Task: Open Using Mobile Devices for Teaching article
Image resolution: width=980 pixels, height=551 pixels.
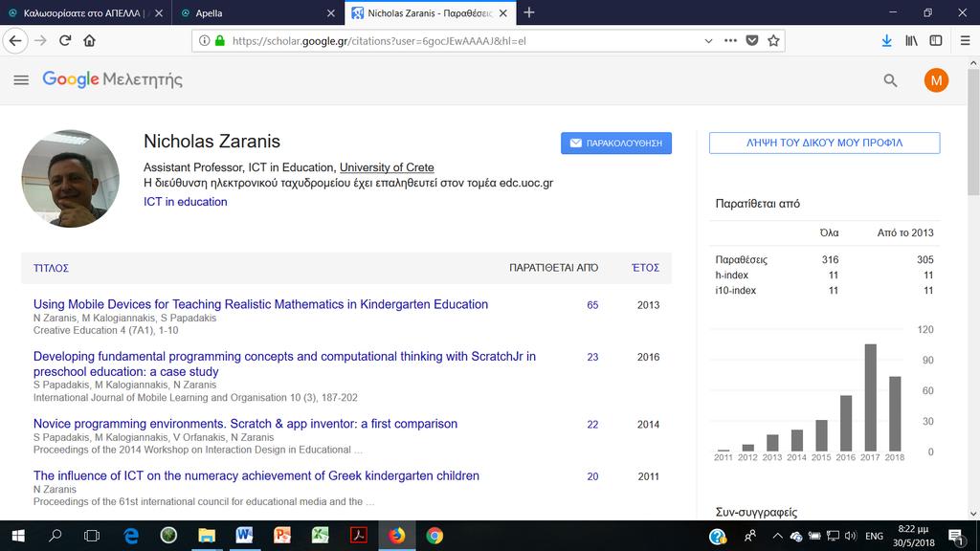Action: pos(260,304)
